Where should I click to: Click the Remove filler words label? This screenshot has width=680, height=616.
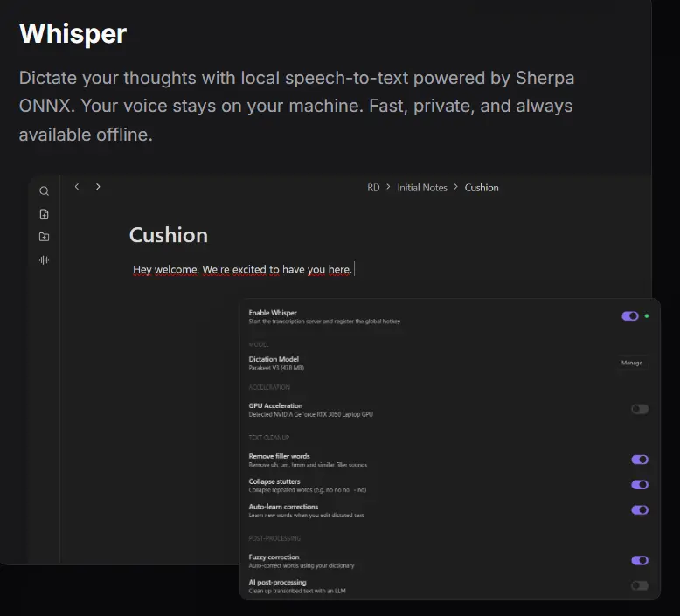(x=279, y=456)
